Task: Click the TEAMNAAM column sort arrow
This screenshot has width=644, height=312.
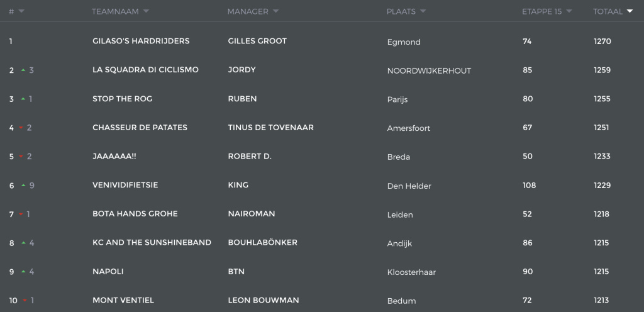Action: coord(146,11)
